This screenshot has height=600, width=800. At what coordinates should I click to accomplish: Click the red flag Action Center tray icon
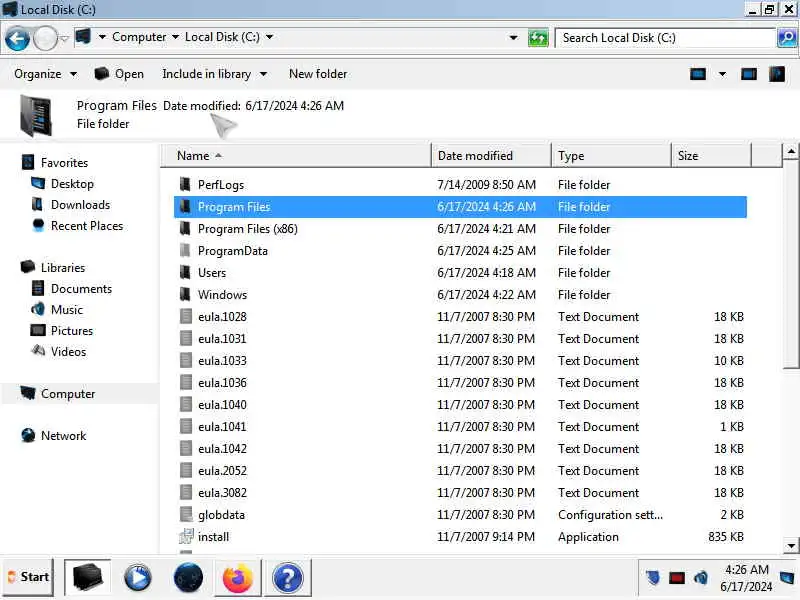tap(677, 578)
